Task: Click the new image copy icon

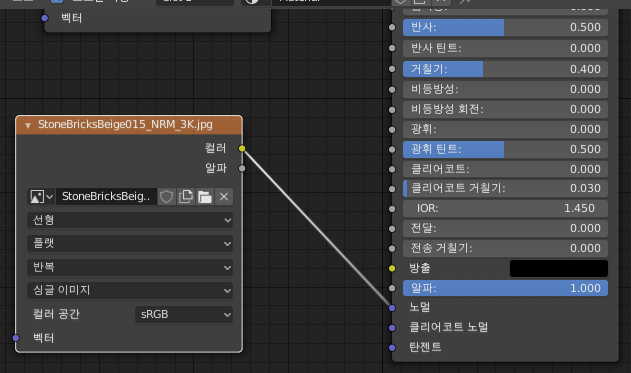Action: 186,197
